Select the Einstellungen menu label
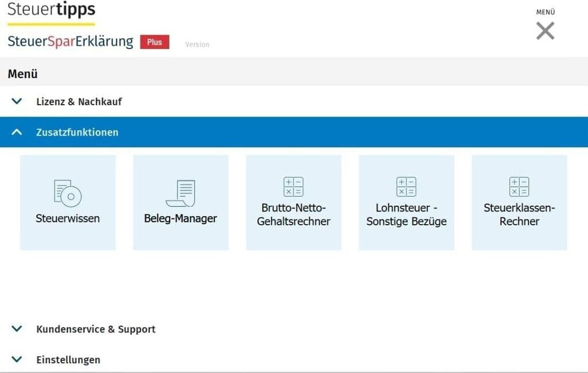Screen dimensions: 588x373 point(68,360)
